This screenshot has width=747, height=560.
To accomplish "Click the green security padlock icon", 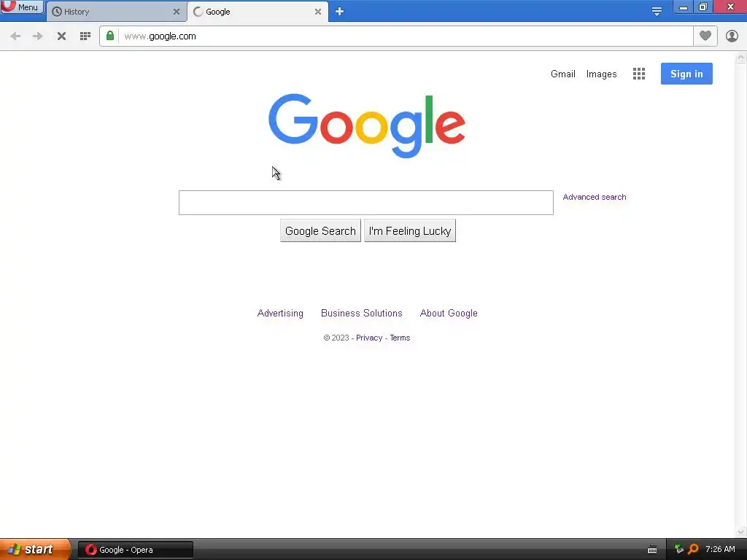I will coord(110,36).
